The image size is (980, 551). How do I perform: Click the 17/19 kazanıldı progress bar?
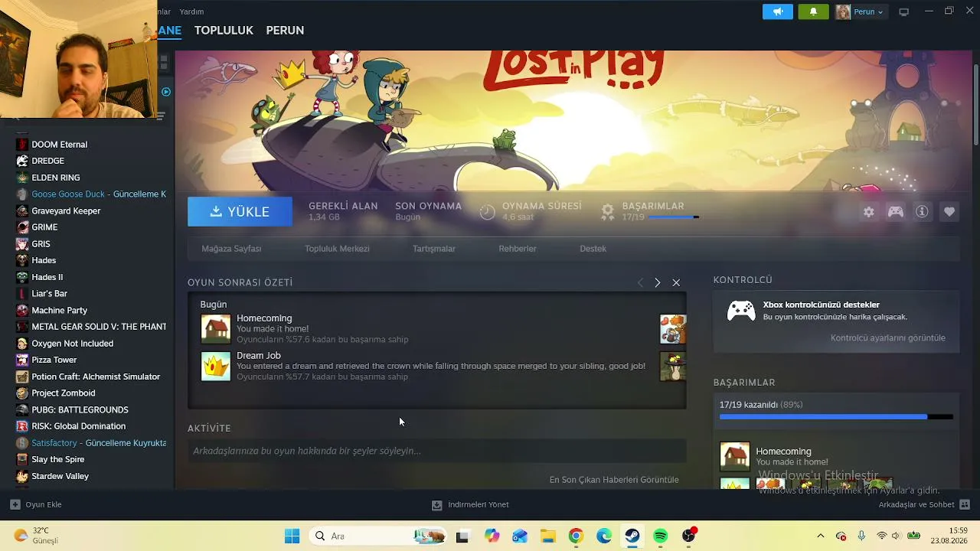pos(836,417)
